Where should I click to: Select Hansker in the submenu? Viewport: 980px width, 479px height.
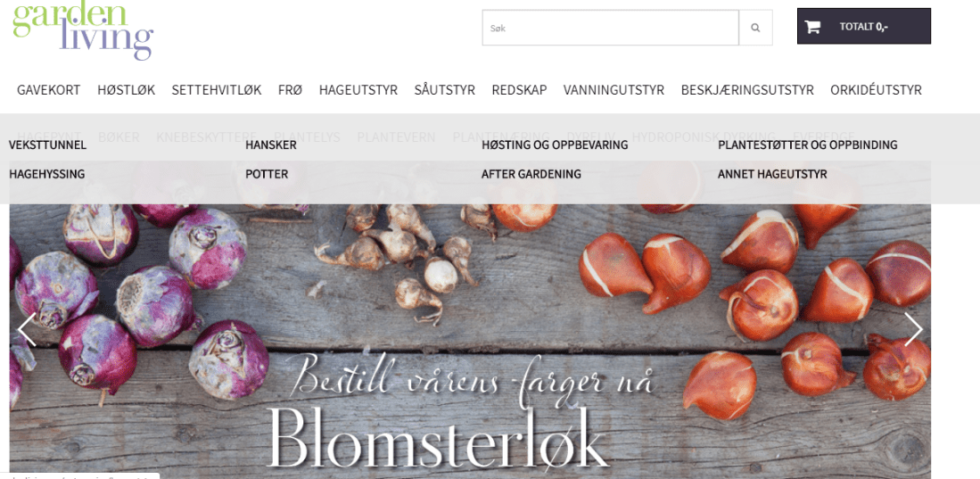click(270, 145)
